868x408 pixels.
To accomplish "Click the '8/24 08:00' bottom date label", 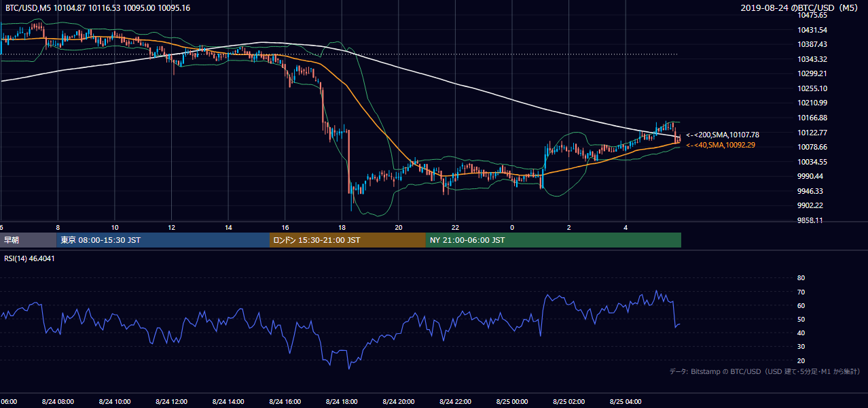I will pos(58,401).
